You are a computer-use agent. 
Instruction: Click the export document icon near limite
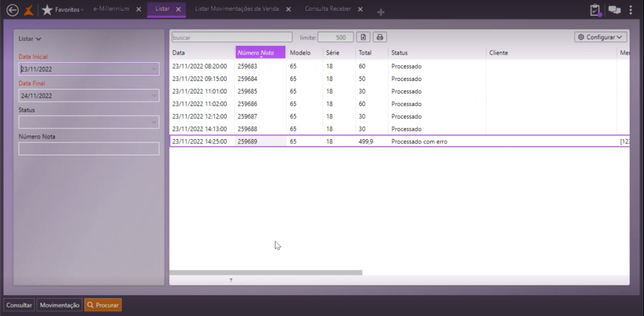point(364,37)
